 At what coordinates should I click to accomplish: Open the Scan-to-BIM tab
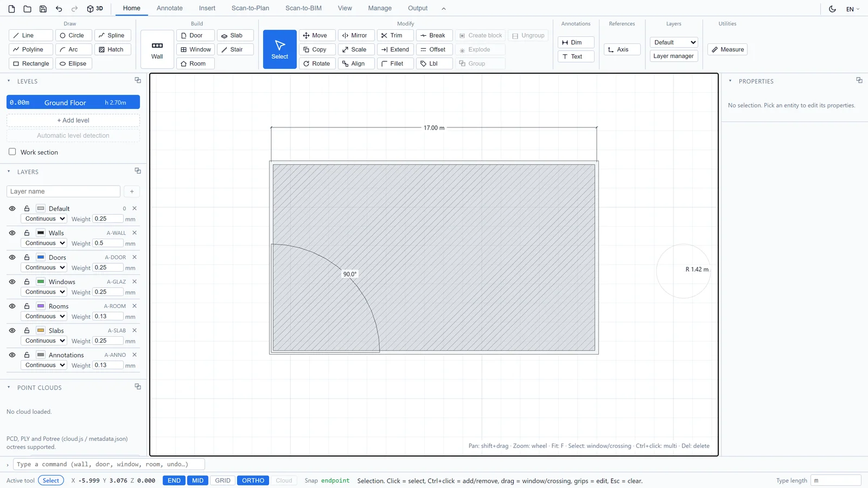click(x=303, y=8)
